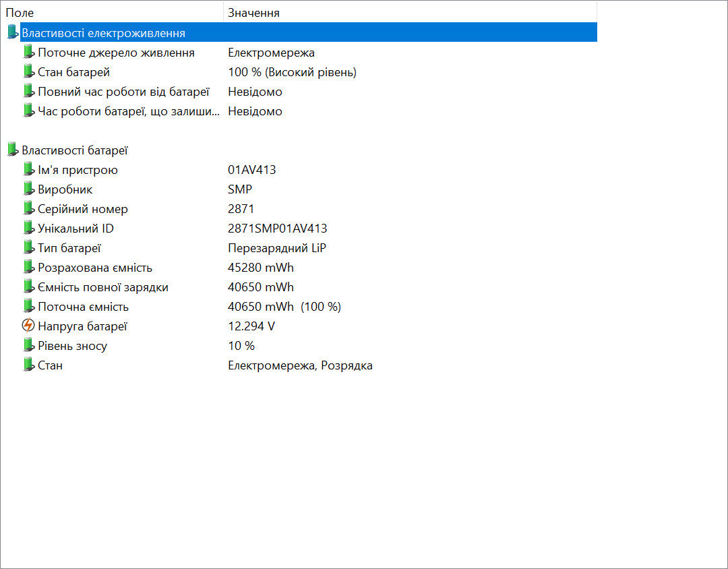Viewport: 728px width, 569px height.
Task: Click the lightning icon beside Напруга батареї
Action: point(28,326)
